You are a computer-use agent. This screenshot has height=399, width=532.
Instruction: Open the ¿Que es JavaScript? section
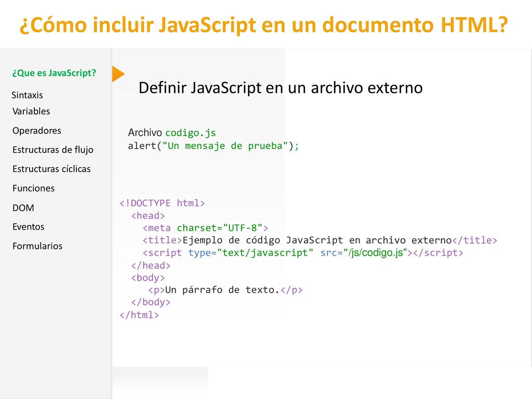pyautogui.click(x=54, y=73)
